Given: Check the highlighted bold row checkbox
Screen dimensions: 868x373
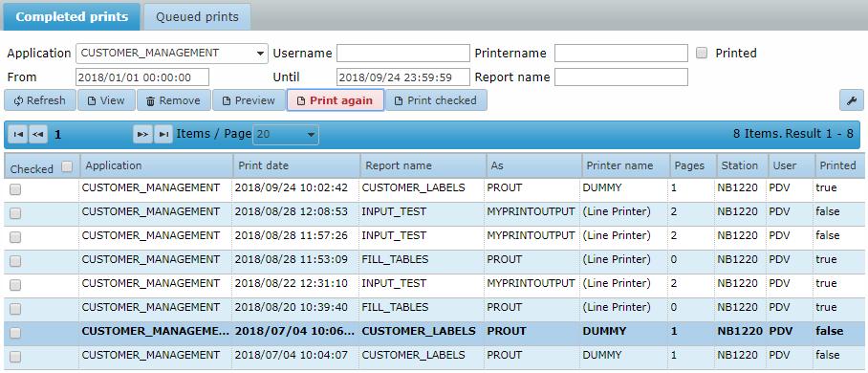Looking at the screenshot, I should (15, 333).
